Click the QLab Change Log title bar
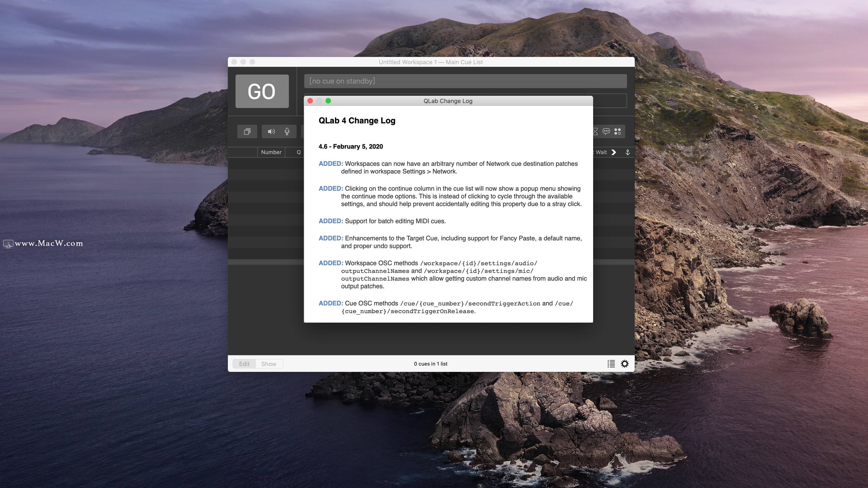Image resolution: width=868 pixels, height=488 pixels. tap(448, 101)
